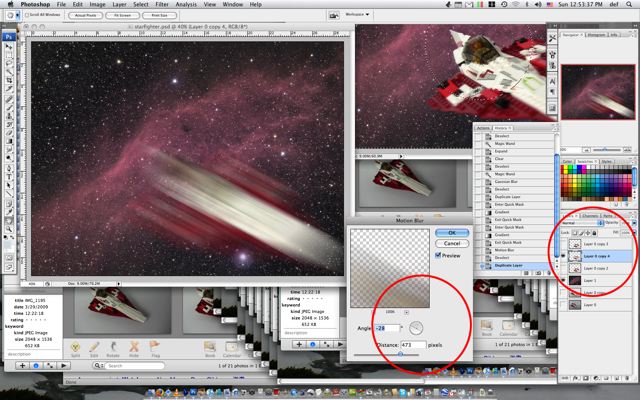Image resolution: width=640 pixels, height=400 pixels.
Task: Hide Layer 0 copy 4 visibility eye
Action: point(563,256)
